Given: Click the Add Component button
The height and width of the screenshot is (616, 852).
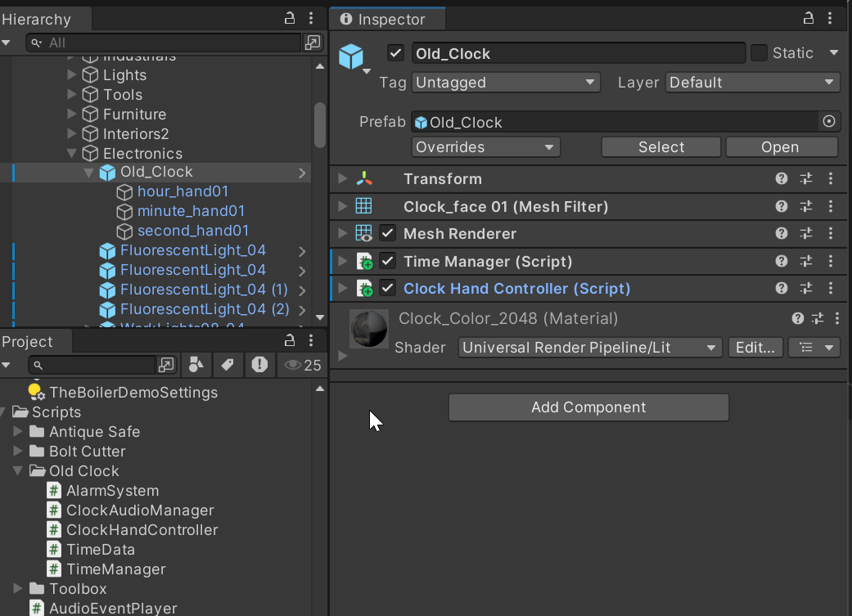Looking at the screenshot, I should click(588, 407).
